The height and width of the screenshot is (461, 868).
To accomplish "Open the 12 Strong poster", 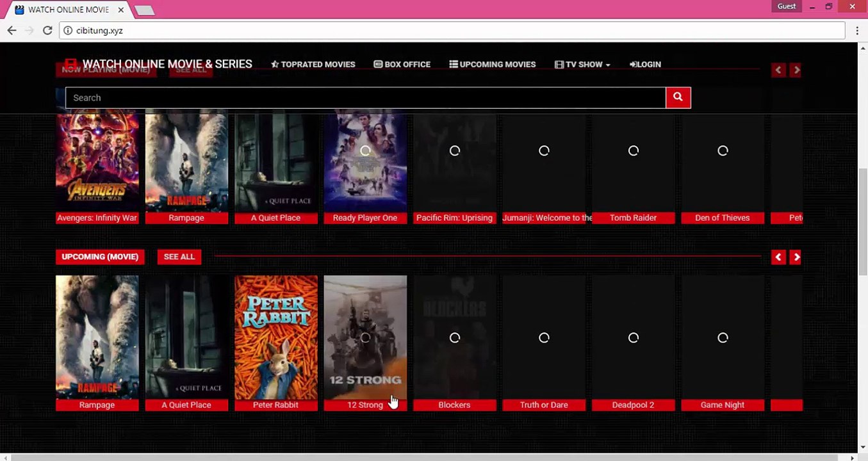I will pos(365,337).
